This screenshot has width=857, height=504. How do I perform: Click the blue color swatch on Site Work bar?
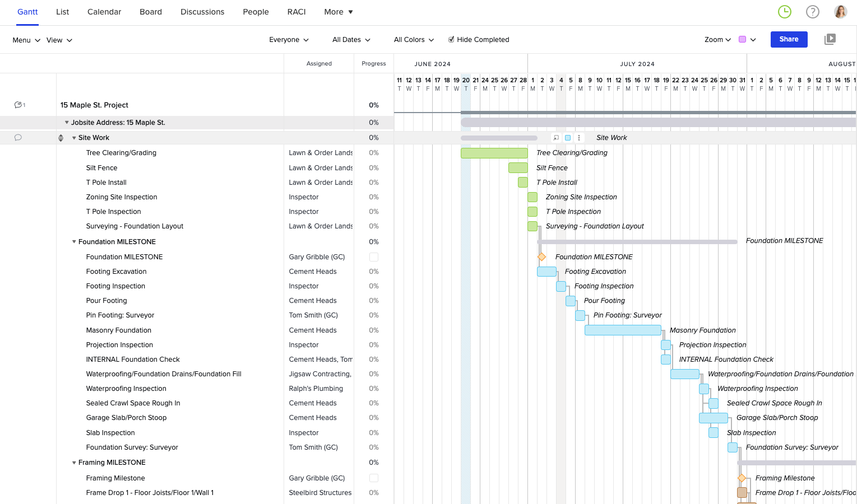(x=568, y=138)
